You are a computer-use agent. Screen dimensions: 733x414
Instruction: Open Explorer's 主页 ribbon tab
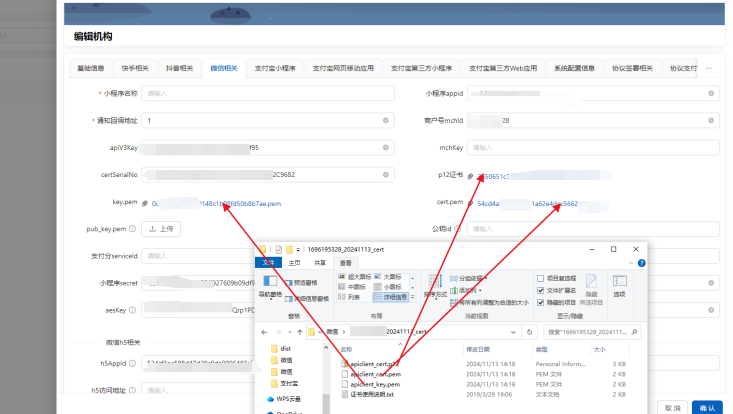pyautogui.click(x=295, y=263)
